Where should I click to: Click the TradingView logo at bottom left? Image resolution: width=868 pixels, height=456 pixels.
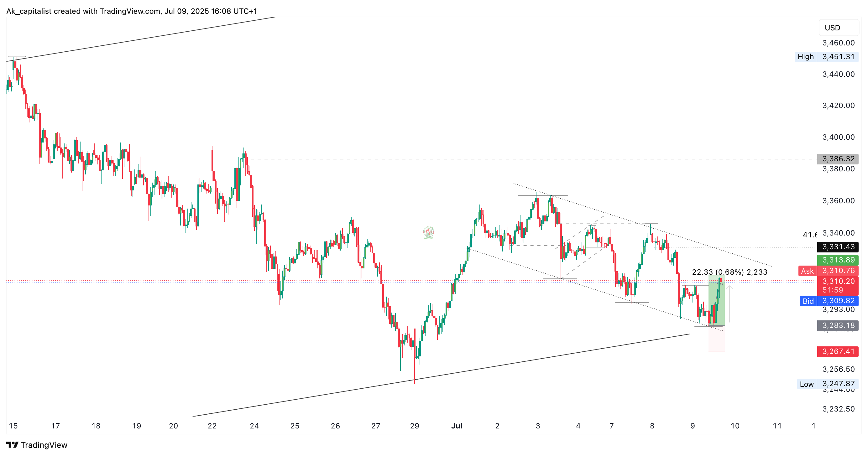[x=37, y=445]
